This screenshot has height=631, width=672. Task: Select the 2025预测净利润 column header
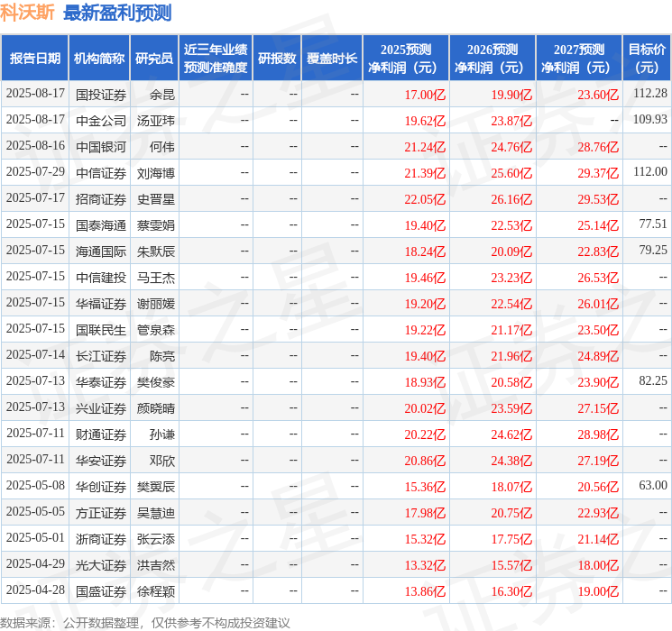pos(406,59)
